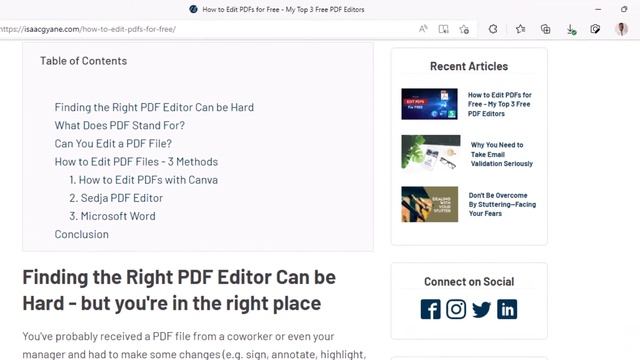Click the page favicon in the title bar

[x=193, y=9]
